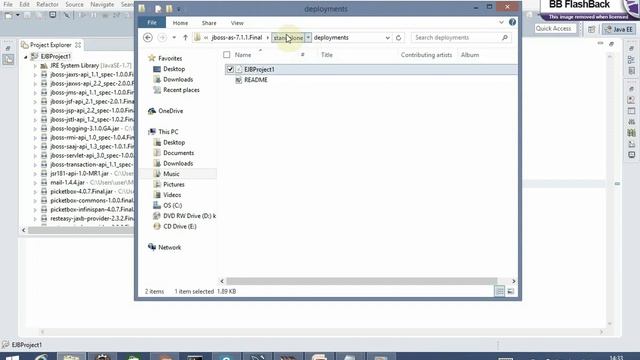Open OS (C:) drive

coord(173,205)
